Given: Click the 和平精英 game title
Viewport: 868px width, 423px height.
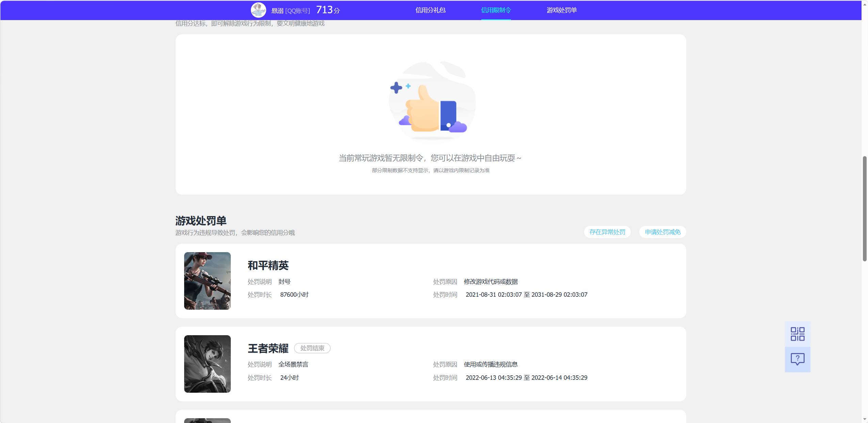Looking at the screenshot, I should click(x=268, y=265).
